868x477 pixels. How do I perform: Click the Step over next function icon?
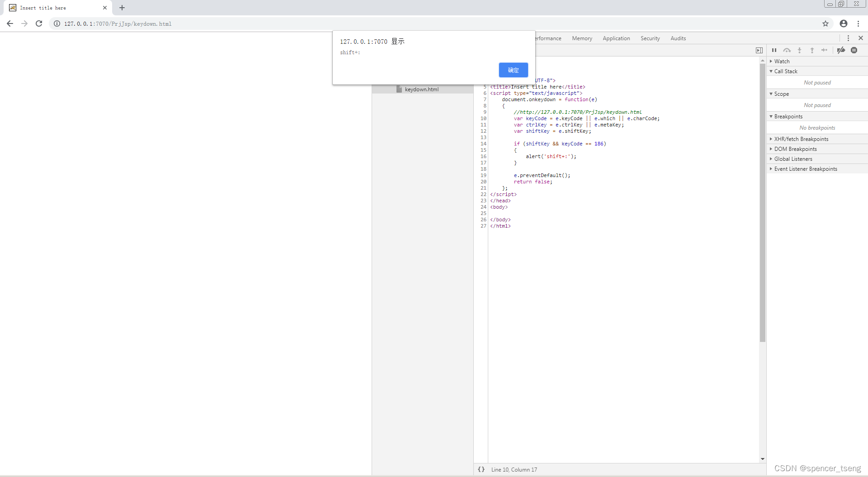pyautogui.click(x=787, y=50)
